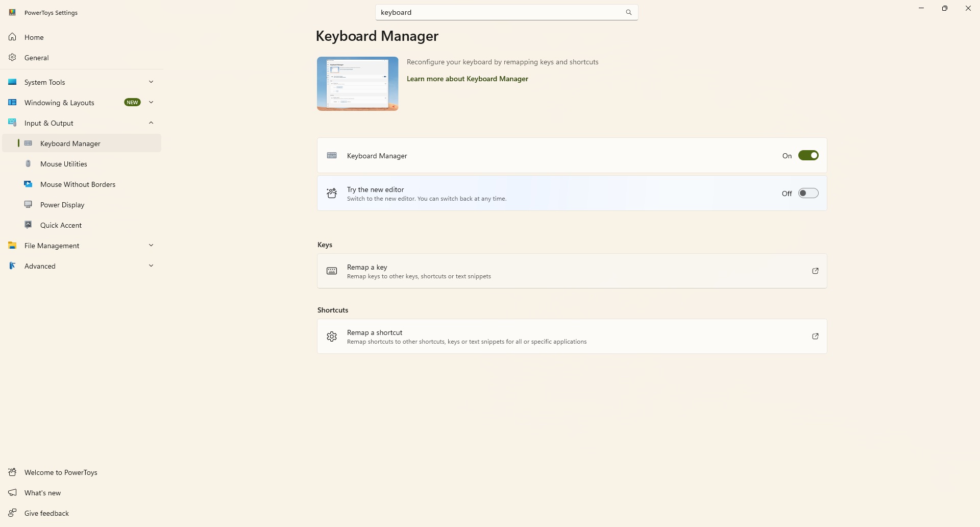This screenshot has height=527, width=980.
Task: Click the PowerToys app logo icon
Action: 12,12
